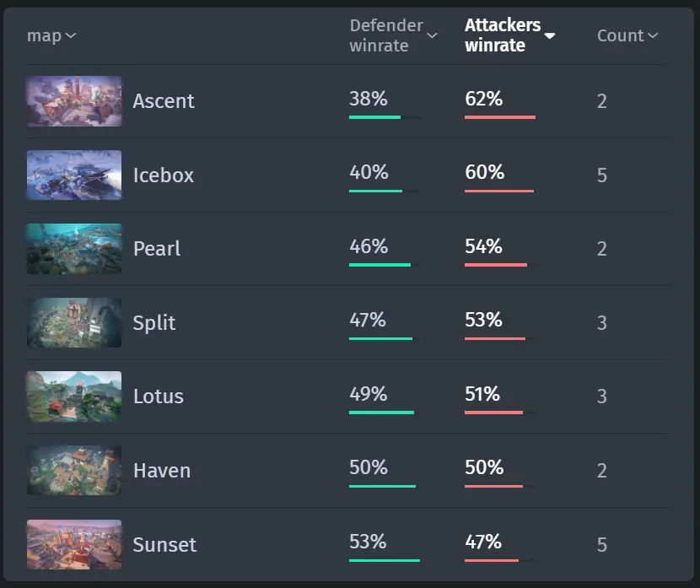Open the Split map thumbnail
The width and height of the screenshot is (700, 588).
tap(74, 322)
